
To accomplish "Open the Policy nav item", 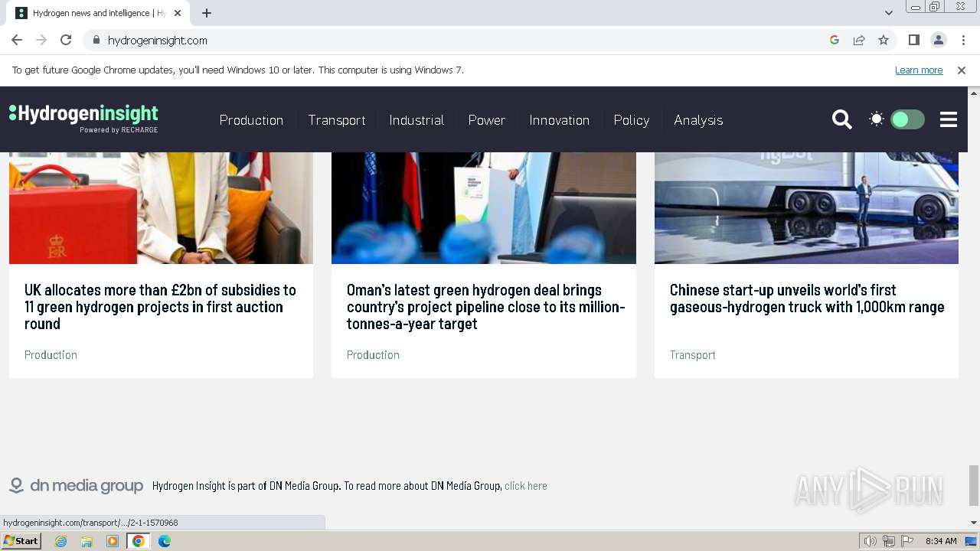I will (632, 120).
